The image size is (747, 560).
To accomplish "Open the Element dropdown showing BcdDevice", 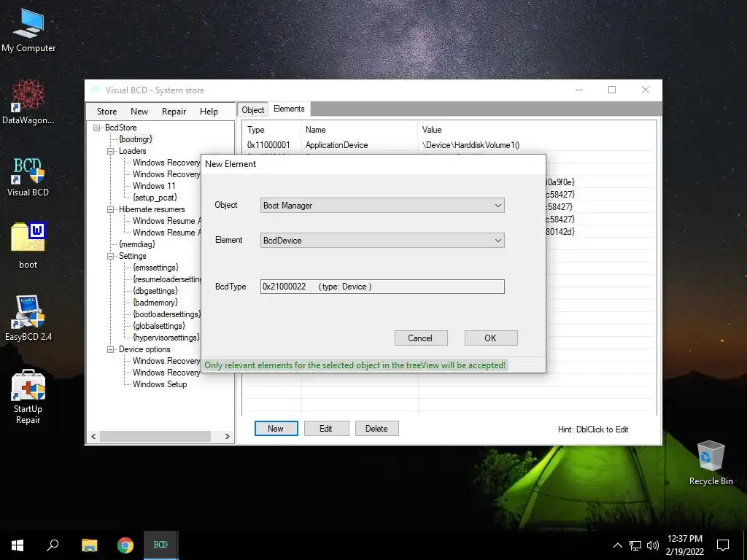I will (x=382, y=241).
